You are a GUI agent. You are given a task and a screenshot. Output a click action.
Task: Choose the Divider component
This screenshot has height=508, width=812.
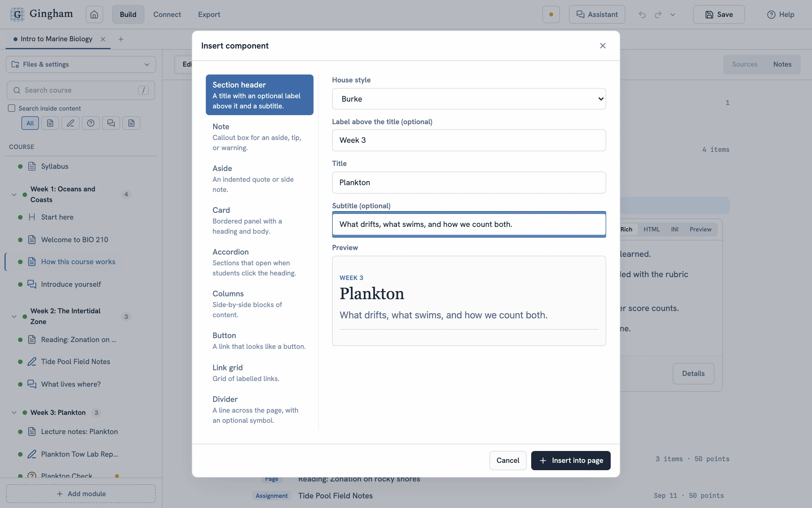click(x=259, y=409)
